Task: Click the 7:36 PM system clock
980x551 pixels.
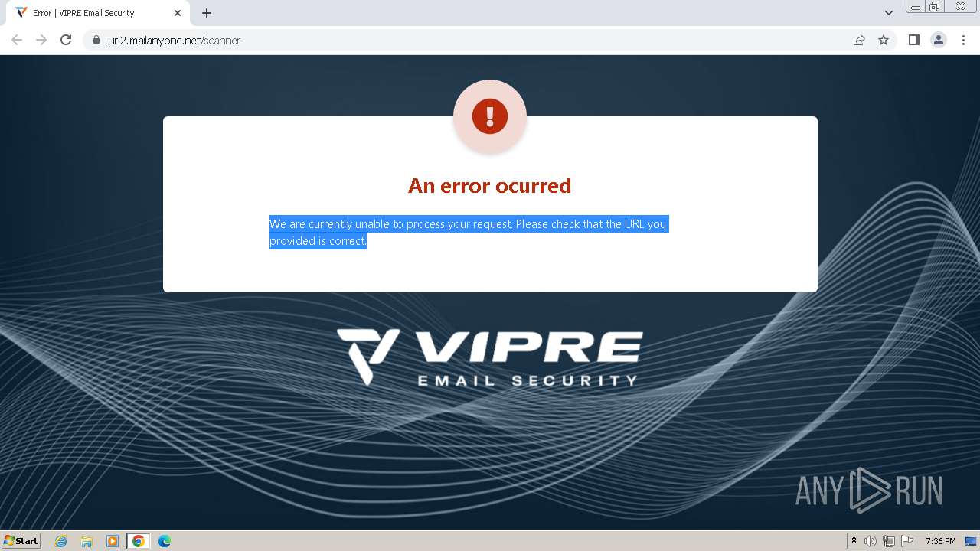Action: coord(941,541)
